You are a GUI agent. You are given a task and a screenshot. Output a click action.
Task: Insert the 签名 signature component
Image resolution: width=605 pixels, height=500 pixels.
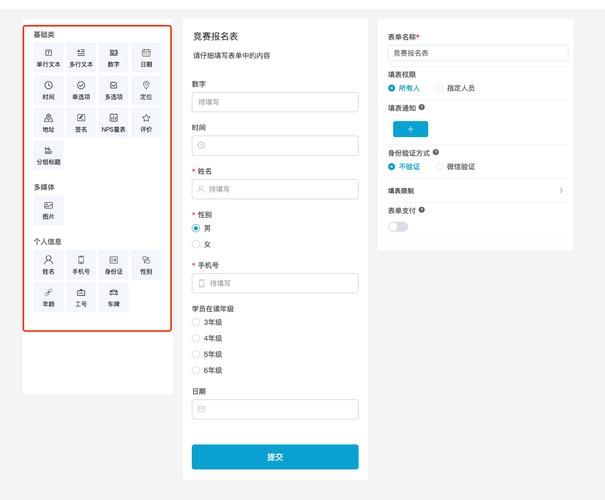pyautogui.click(x=81, y=123)
